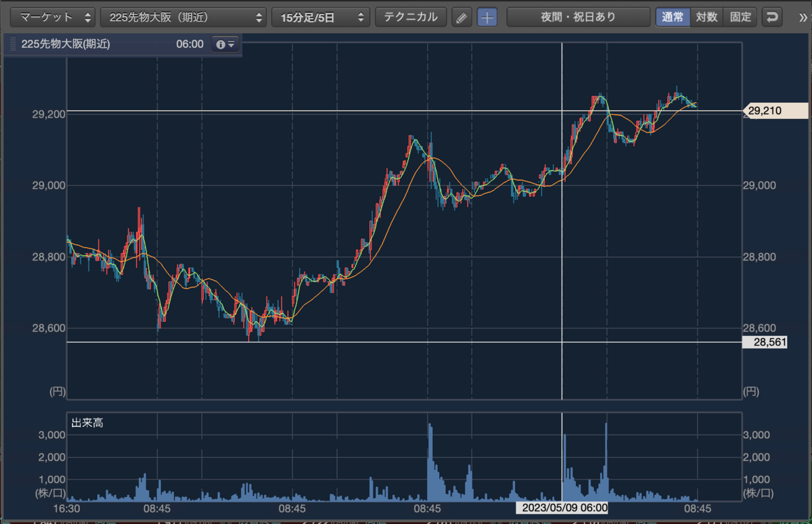This screenshot has height=524, width=812.
Task: Click the 225先物大阪(期近) legend label
Action: pos(66,44)
